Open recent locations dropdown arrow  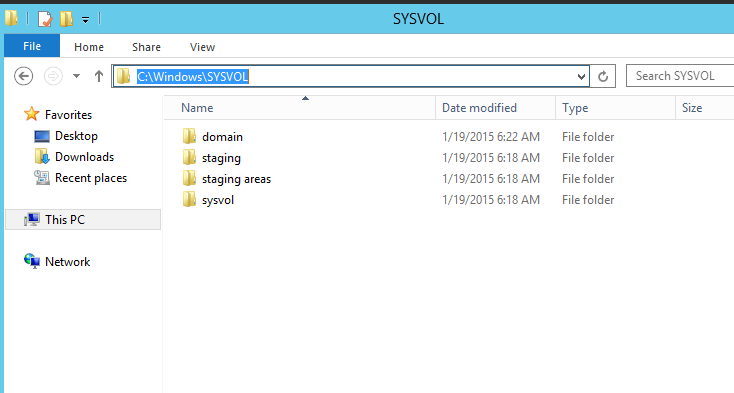tap(76, 76)
